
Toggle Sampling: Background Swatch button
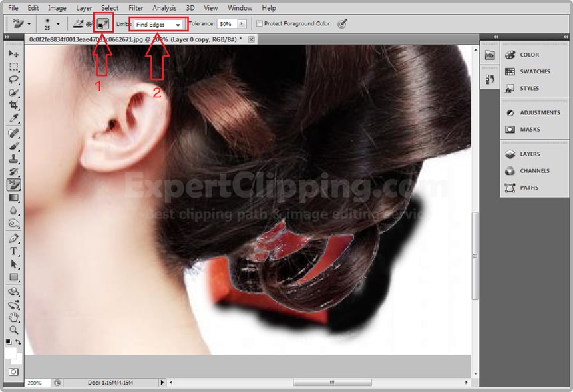103,24
